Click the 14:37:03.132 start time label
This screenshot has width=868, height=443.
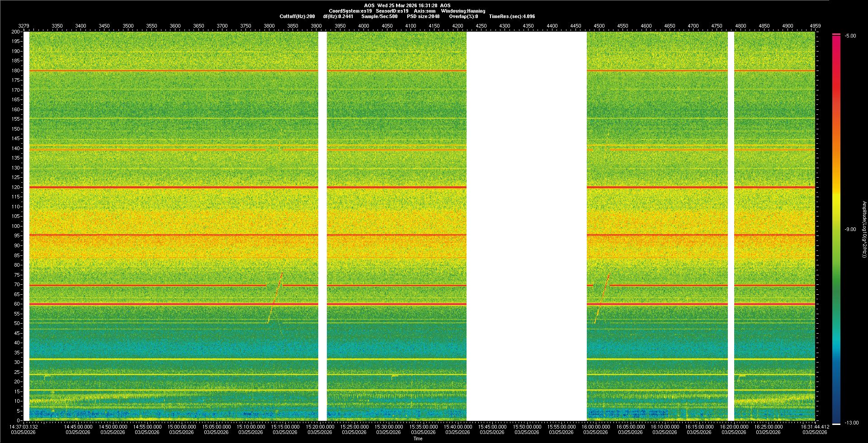pos(24,426)
